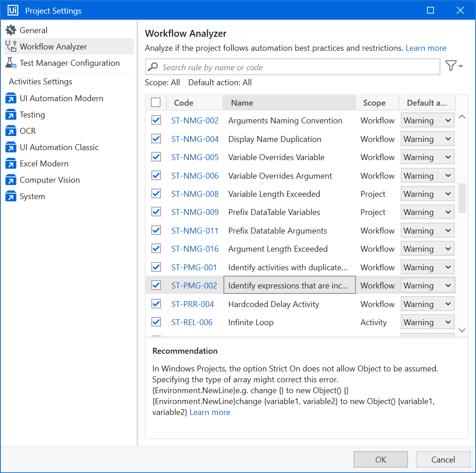
Task: Click the Computer Vision package icon
Action: [x=11, y=180]
